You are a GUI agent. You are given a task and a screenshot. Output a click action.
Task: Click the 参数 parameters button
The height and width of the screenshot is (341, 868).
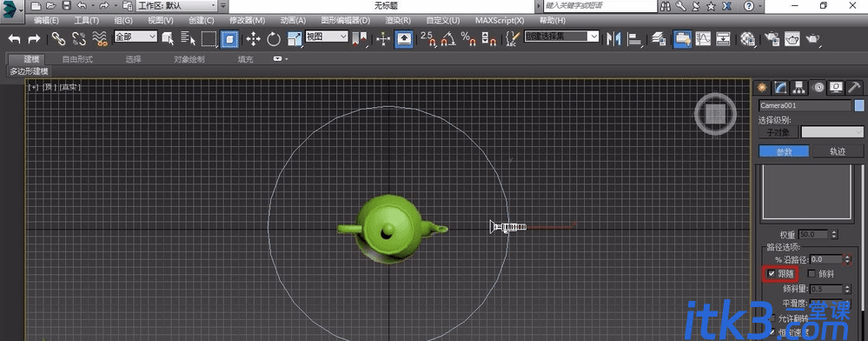(784, 151)
